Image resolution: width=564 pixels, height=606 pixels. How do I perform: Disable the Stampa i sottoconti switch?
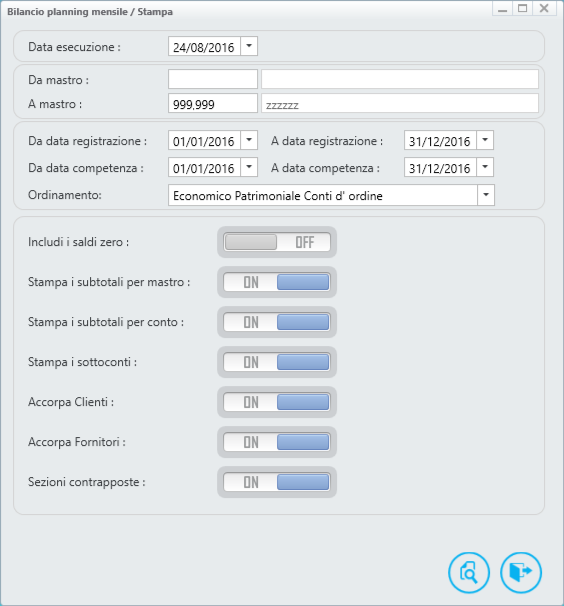277,362
